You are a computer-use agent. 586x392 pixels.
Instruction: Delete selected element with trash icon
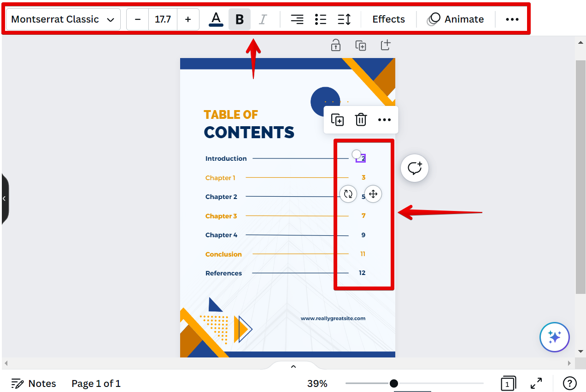361,120
